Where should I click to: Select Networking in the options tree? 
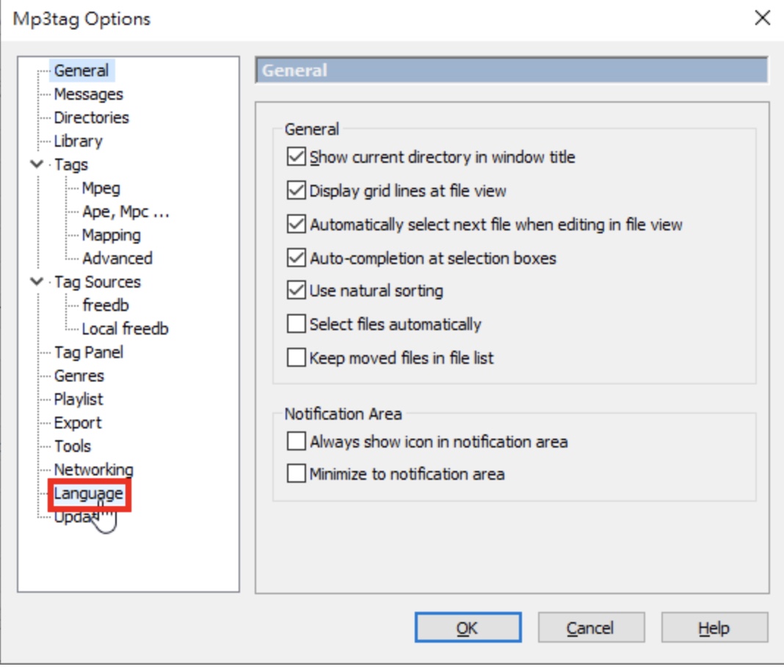pyautogui.click(x=93, y=470)
